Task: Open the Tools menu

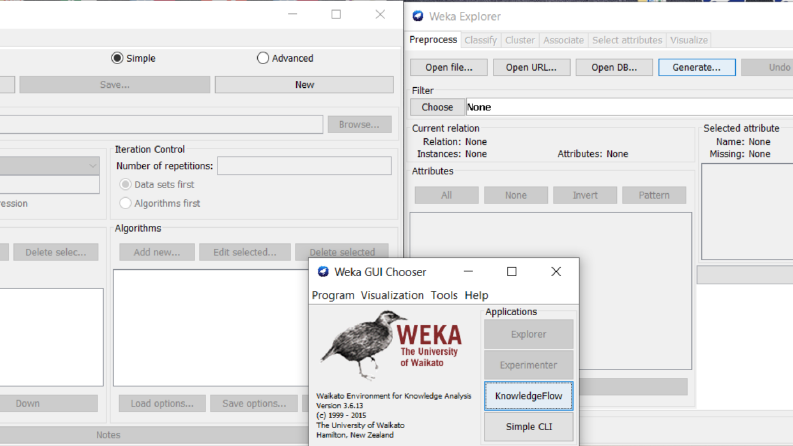Action: coord(444,295)
